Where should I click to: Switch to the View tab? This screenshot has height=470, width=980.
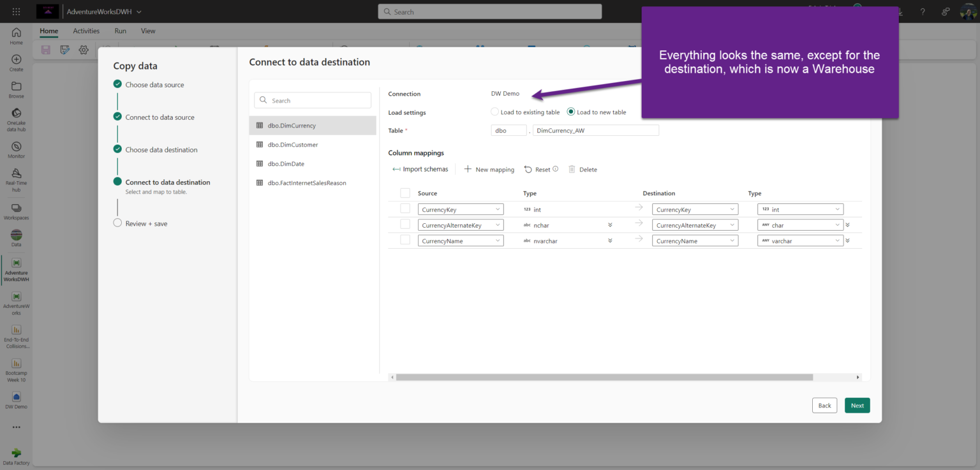pos(148,31)
